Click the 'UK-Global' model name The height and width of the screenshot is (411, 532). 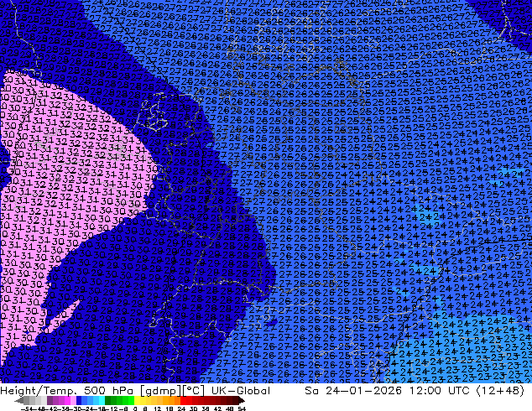pos(241,390)
